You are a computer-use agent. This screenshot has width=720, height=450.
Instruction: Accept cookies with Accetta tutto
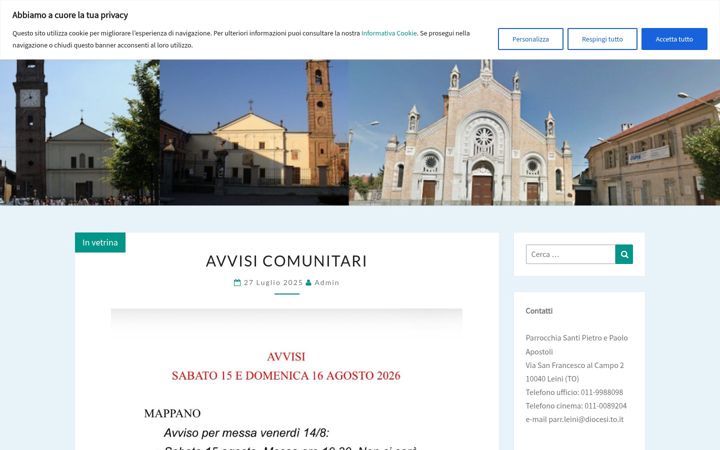click(674, 39)
